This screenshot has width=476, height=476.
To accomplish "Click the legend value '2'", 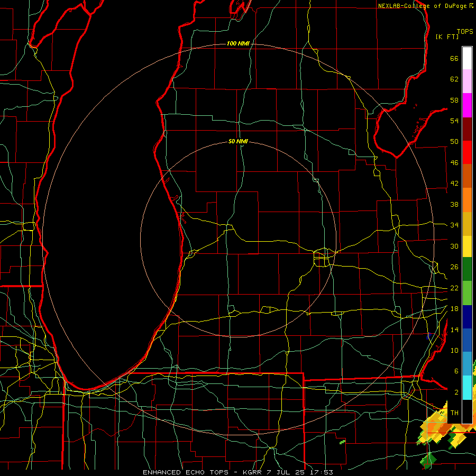I will click(456, 392).
